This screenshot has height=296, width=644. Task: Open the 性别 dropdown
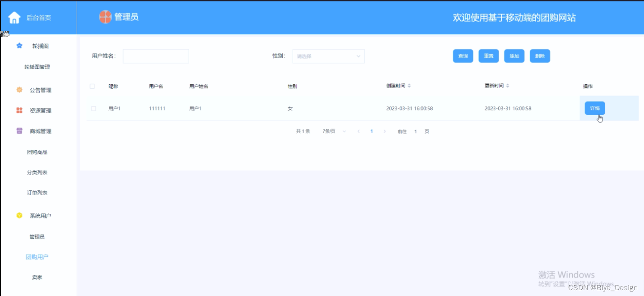pyautogui.click(x=328, y=56)
